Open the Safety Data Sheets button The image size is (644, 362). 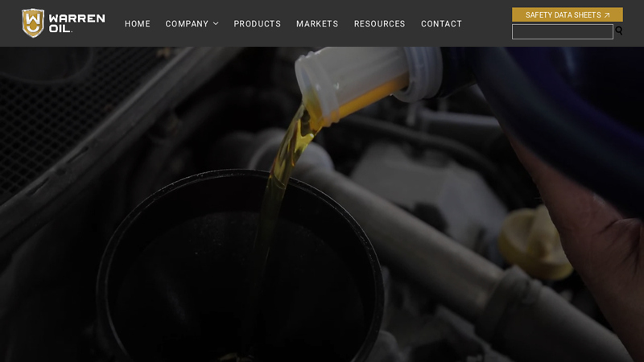[x=563, y=15]
